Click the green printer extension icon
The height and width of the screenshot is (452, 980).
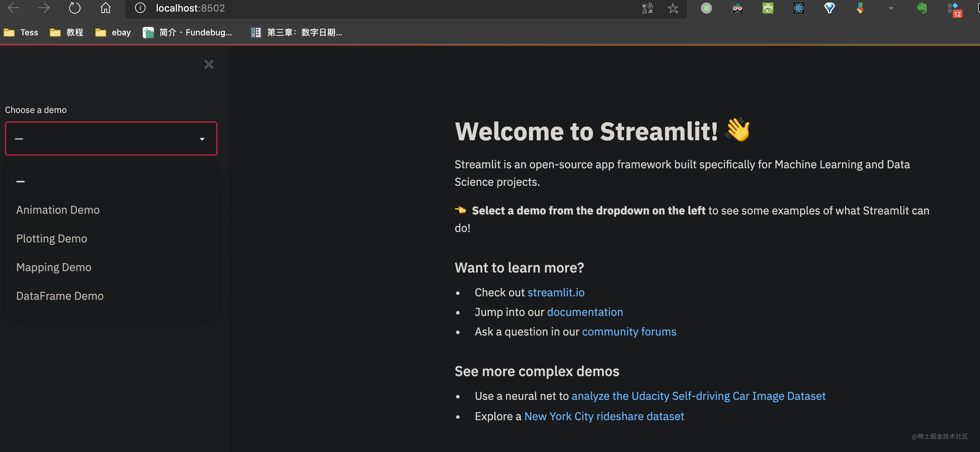point(768,8)
